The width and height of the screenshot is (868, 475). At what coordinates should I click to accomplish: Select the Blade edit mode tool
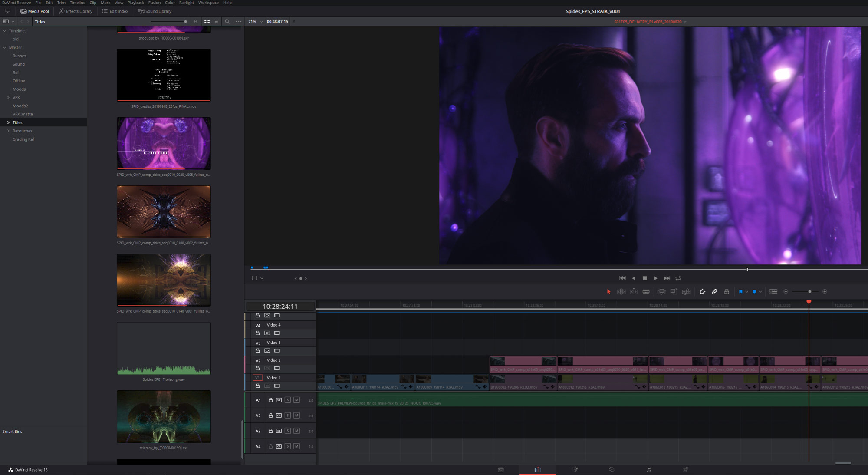(x=646, y=292)
